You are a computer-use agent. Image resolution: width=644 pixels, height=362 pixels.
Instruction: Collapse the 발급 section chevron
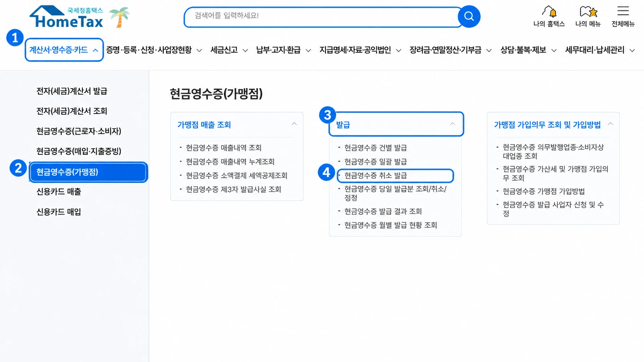click(x=453, y=124)
